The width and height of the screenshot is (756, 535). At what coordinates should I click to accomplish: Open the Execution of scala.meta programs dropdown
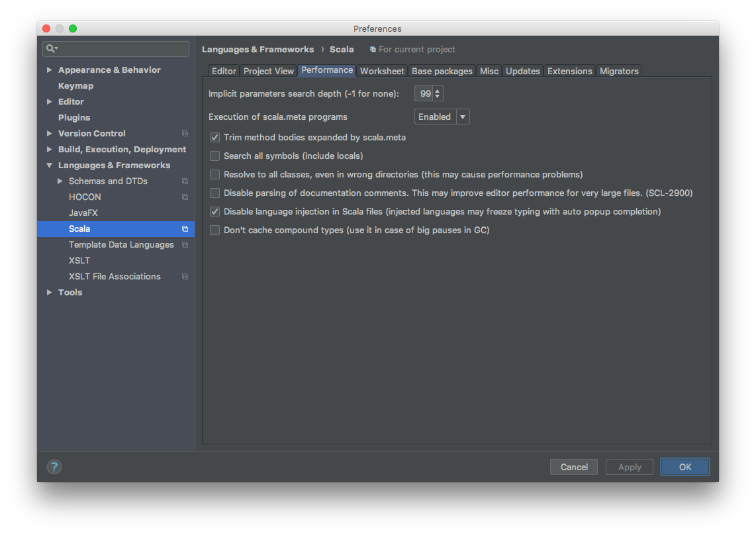coord(463,117)
